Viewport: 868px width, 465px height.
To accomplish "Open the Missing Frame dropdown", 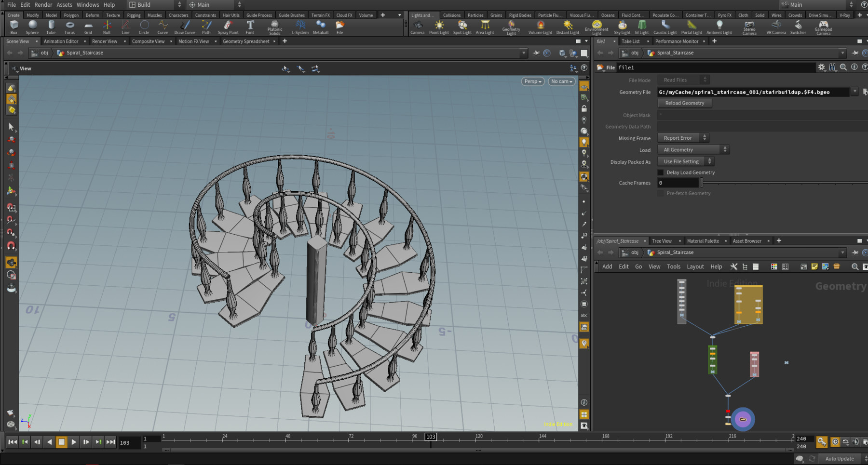I will [682, 138].
